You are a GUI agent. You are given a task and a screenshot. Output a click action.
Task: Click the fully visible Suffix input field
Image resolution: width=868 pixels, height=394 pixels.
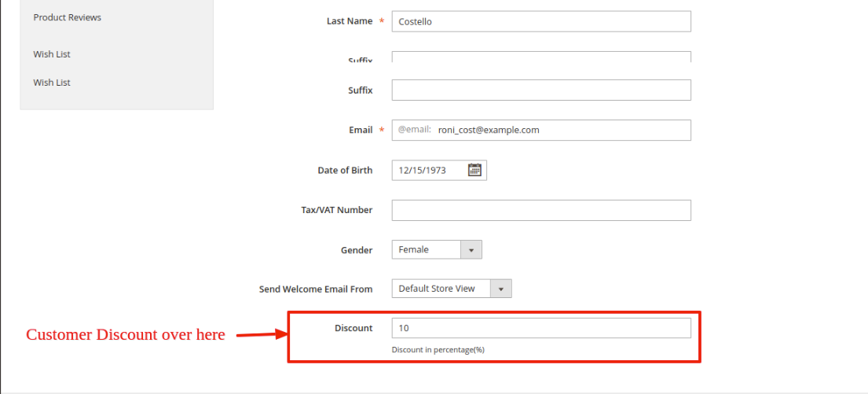540,90
